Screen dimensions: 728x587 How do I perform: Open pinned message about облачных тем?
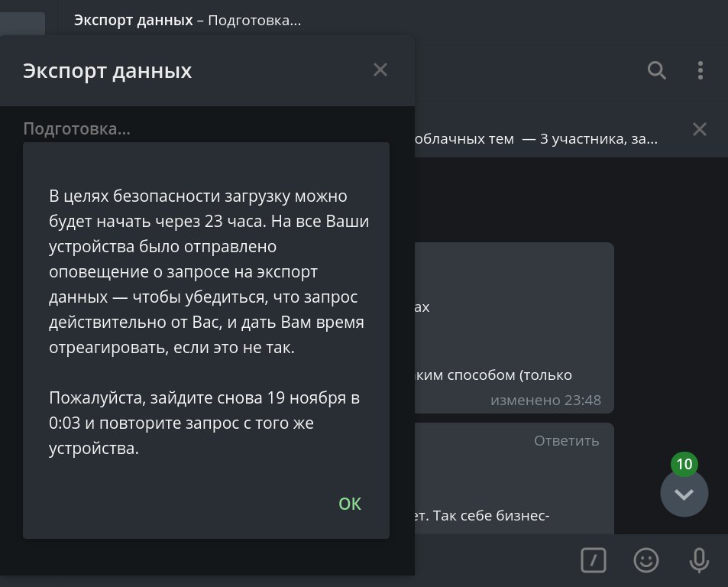click(x=535, y=139)
